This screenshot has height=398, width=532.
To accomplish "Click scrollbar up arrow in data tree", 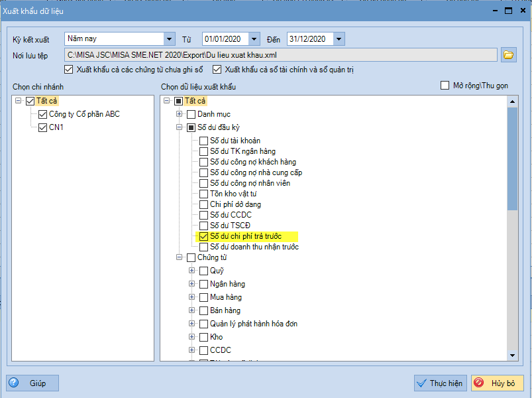I will pos(512,101).
